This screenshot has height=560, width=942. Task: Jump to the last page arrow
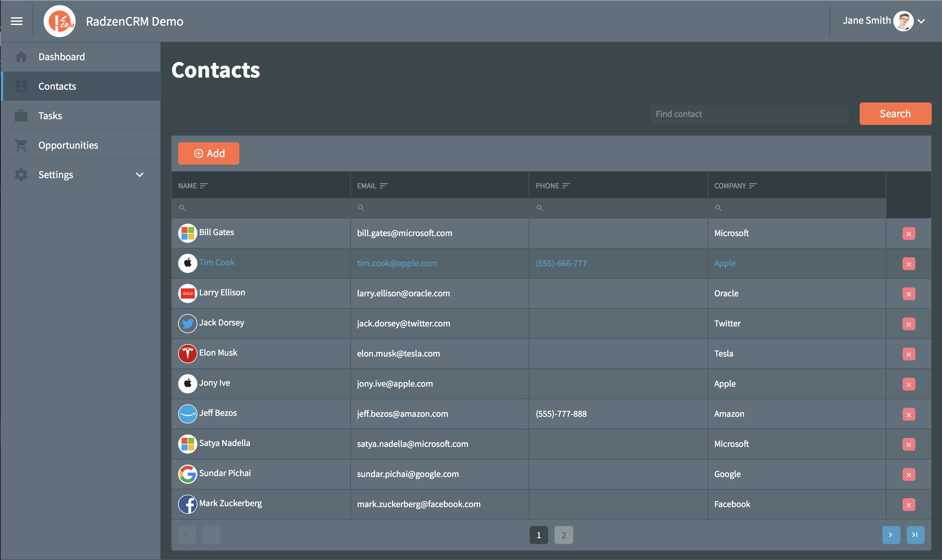coord(915,535)
